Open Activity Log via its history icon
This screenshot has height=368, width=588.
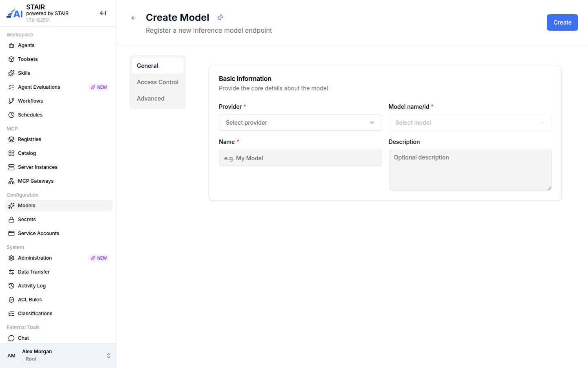click(x=11, y=286)
